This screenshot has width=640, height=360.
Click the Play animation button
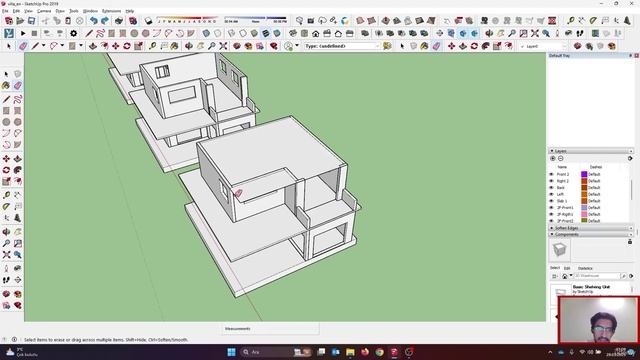23,33
